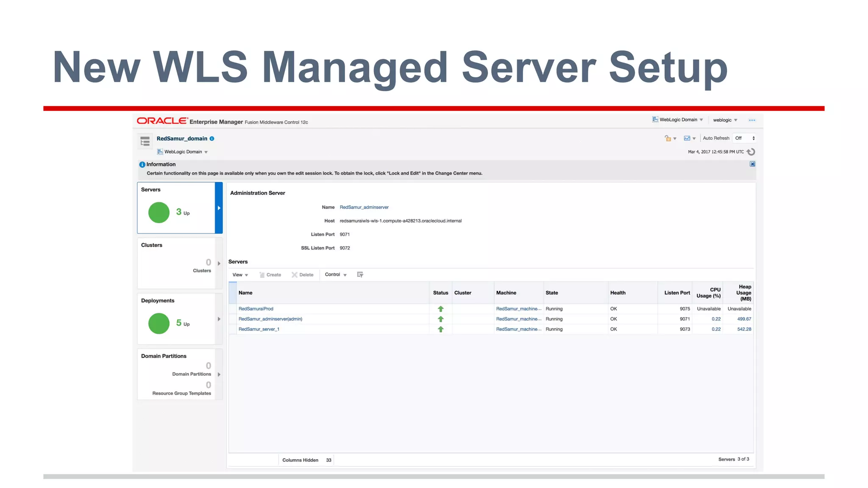Click the Delete button

point(303,275)
